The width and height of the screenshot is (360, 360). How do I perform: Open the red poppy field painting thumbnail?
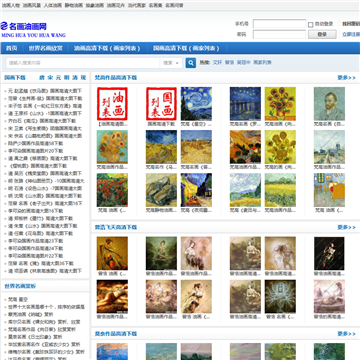[112, 190]
